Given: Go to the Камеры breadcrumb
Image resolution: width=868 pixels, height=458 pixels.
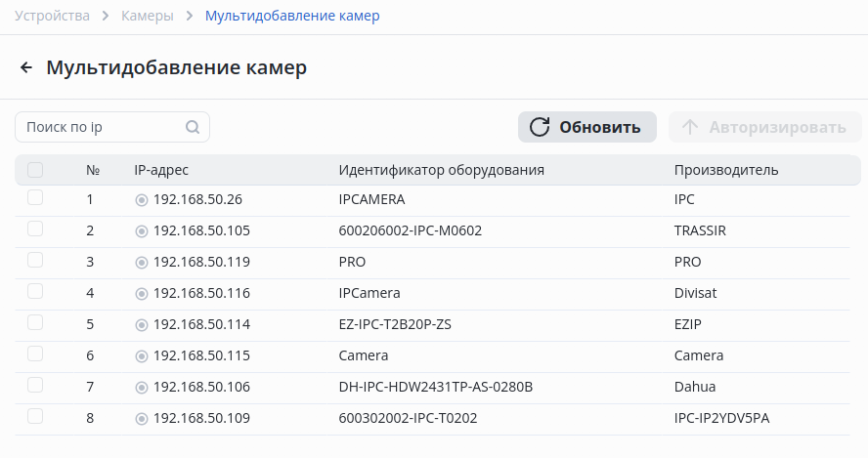Looking at the screenshot, I should point(148,16).
